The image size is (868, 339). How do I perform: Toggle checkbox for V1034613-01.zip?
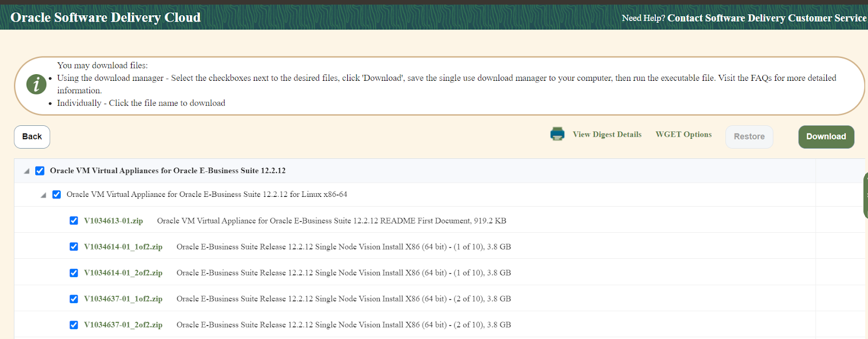click(x=74, y=221)
